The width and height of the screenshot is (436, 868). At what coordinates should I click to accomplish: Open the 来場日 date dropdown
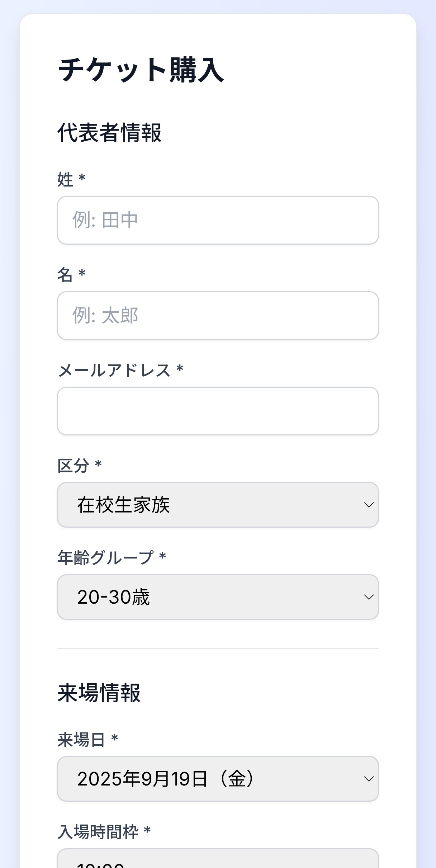coord(218,779)
